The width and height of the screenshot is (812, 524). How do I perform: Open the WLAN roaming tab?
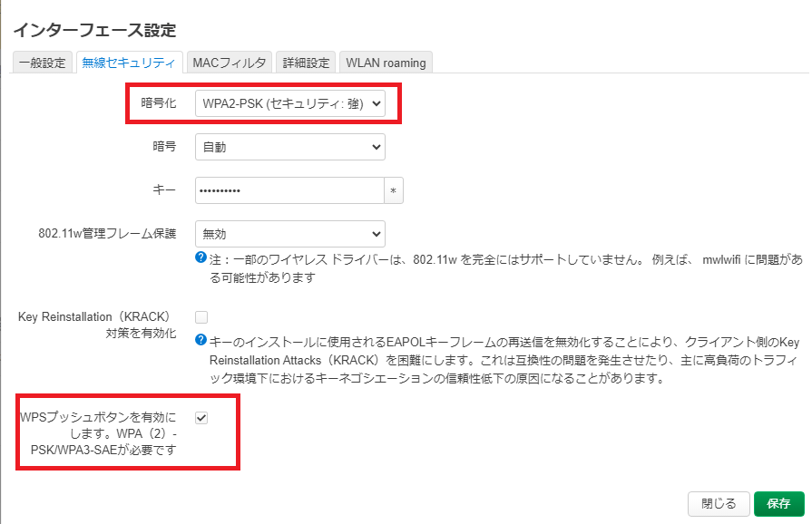coord(386,63)
